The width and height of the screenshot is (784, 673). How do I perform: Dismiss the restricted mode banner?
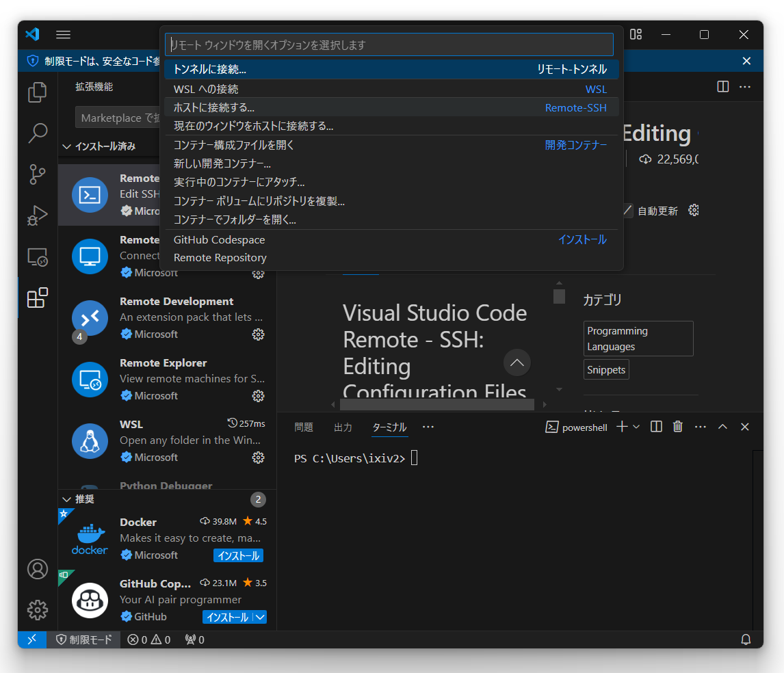[746, 61]
